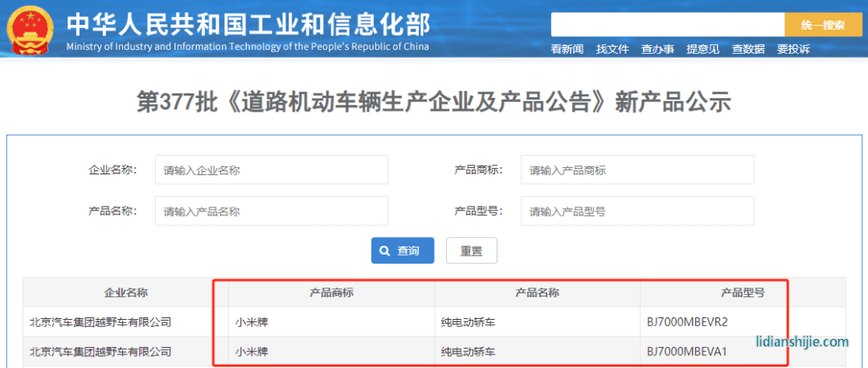The width and height of the screenshot is (868, 368).
Task: Open the 查数据 nav link
Action: click(747, 49)
